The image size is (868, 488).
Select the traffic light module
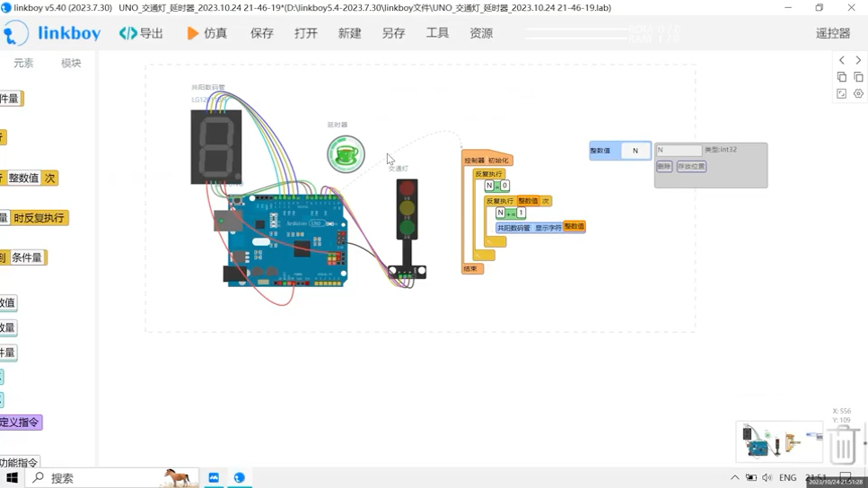(408, 227)
